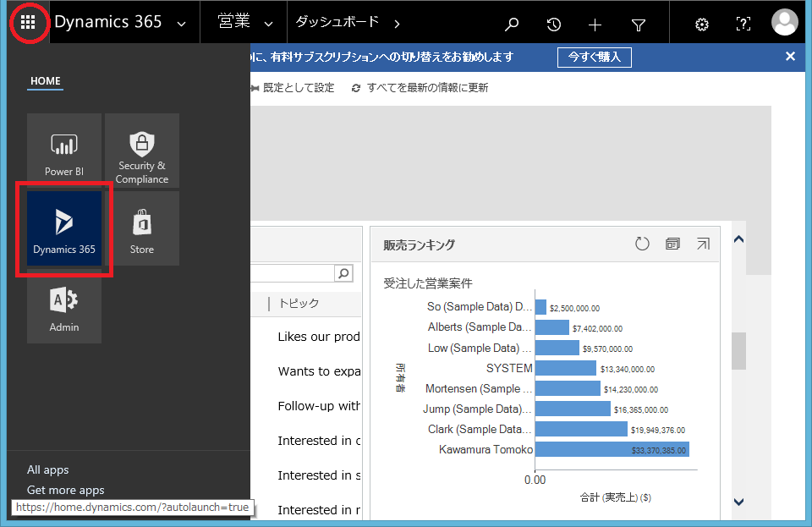Click the ダッシュボード breadcrumb label
Viewport: 812px width, 527px height.
(337, 21)
